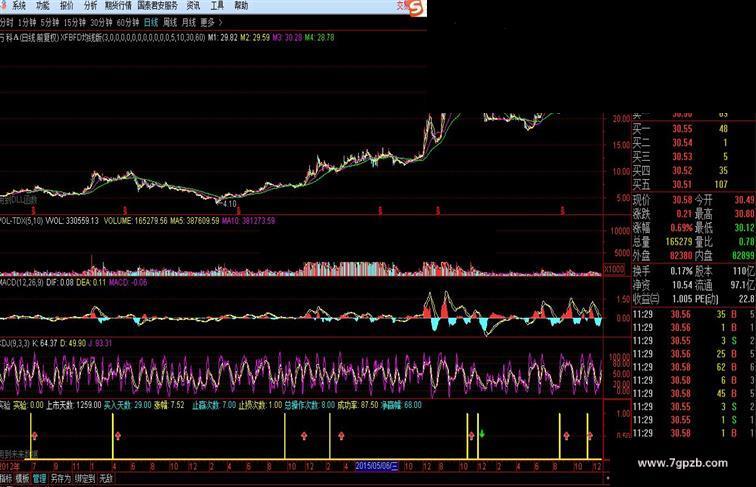Open the 报价 menu
756x487 pixels.
click(67, 6)
